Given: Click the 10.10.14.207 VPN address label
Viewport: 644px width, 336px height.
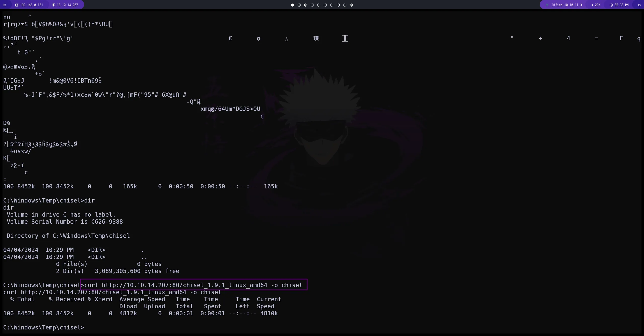Looking at the screenshot, I should [67, 5].
